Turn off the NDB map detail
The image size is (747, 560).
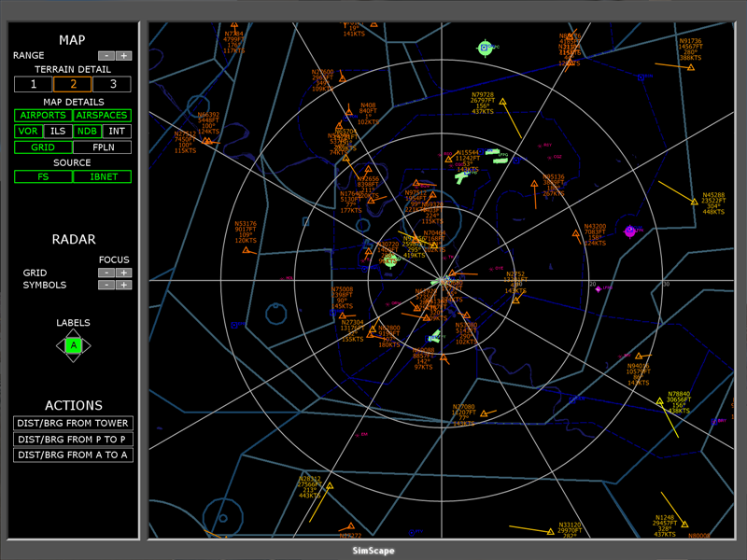(x=87, y=131)
